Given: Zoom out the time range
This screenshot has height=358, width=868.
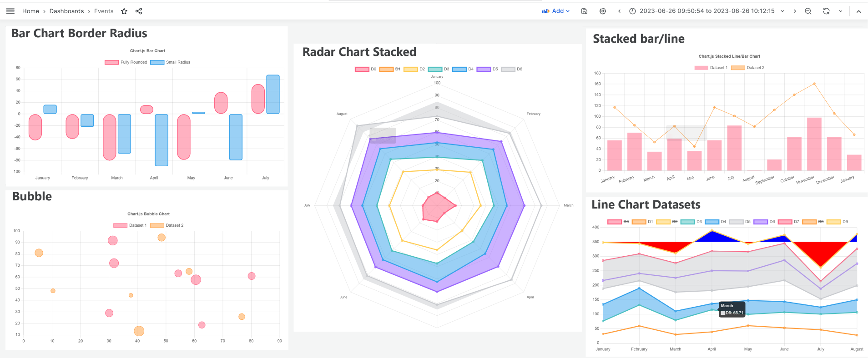Looking at the screenshot, I should click(x=808, y=11).
